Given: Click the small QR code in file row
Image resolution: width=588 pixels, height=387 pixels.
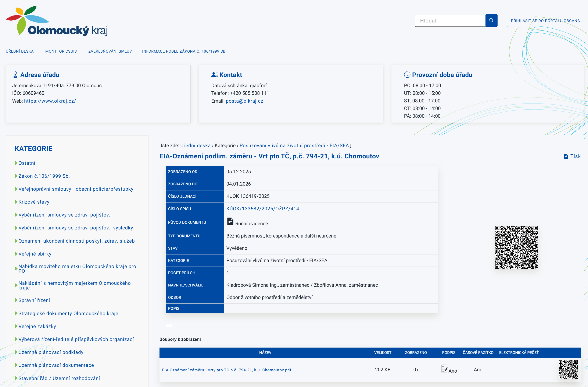Looking at the screenshot, I should click(568, 370).
